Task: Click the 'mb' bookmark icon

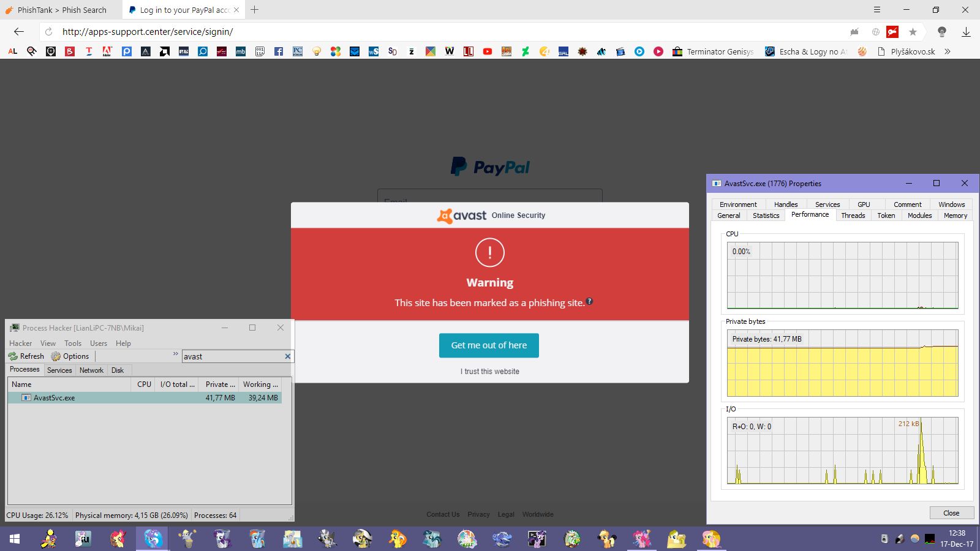Action: coord(241,51)
